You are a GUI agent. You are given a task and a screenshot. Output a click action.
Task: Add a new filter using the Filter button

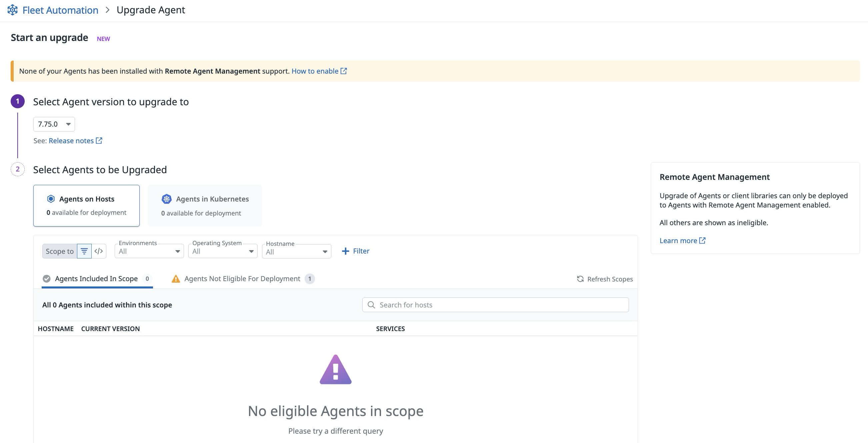355,251
